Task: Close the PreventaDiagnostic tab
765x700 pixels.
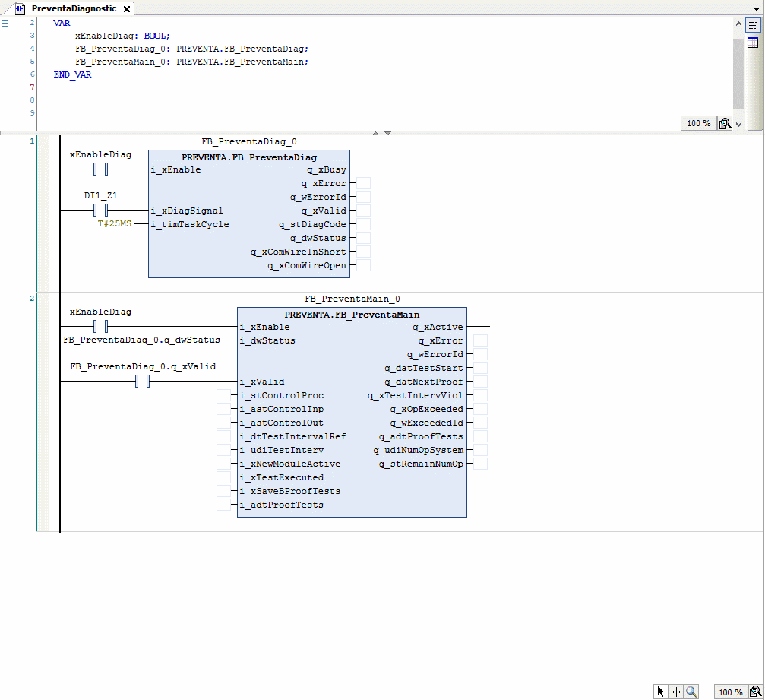Action: coord(127,9)
